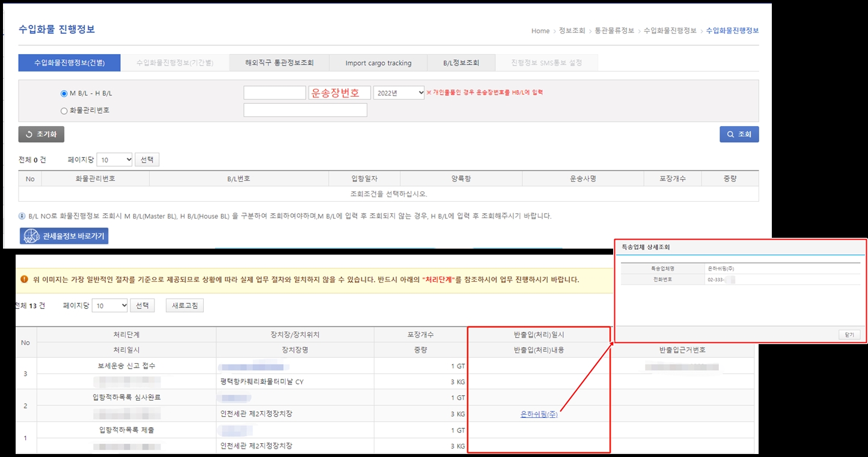The width and height of the screenshot is (868, 457).
Task: Click the 조회 search button
Action: tap(739, 135)
